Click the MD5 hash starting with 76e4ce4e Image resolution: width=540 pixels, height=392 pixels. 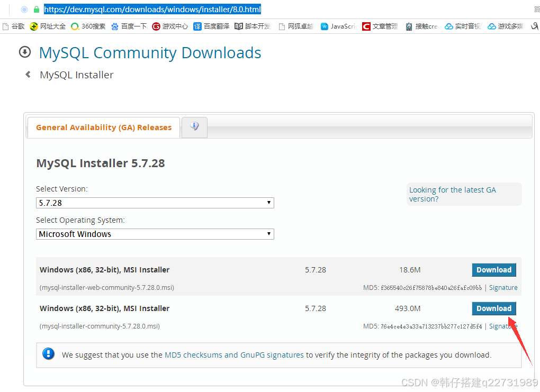431,326
